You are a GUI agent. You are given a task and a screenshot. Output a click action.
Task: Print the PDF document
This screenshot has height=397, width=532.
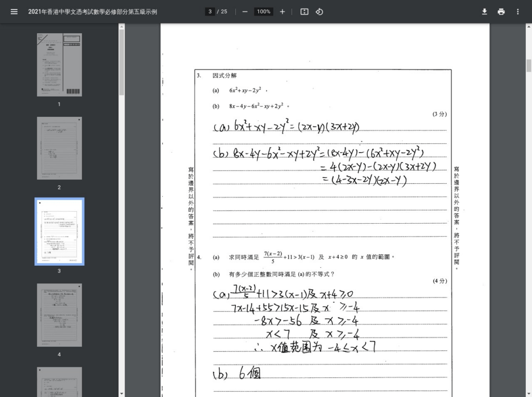click(501, 12)
